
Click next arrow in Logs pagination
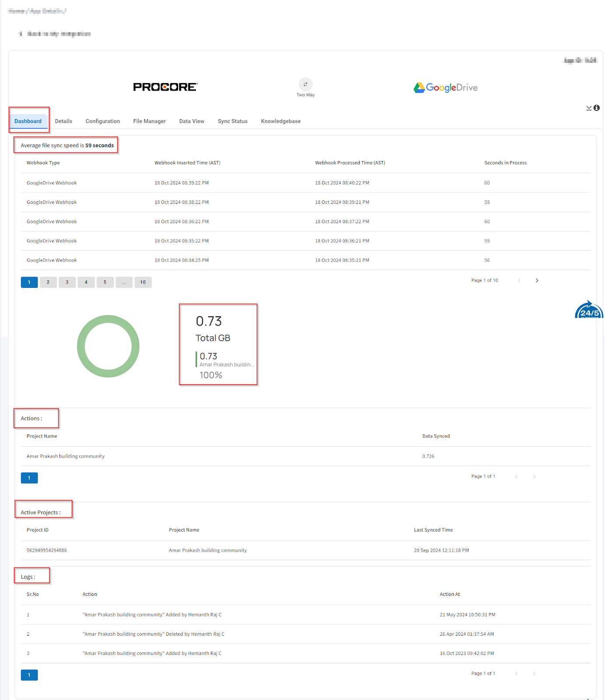coord(534,674)
